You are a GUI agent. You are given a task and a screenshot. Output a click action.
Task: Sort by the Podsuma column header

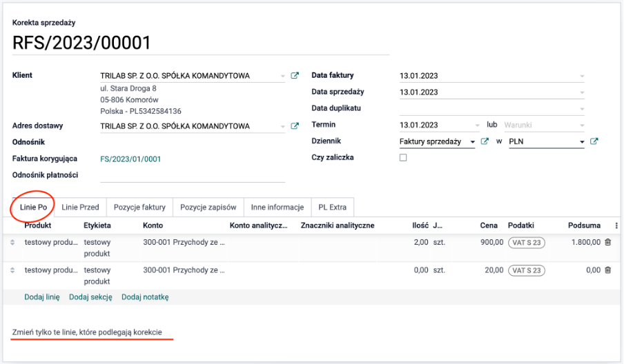pos(584,225)
